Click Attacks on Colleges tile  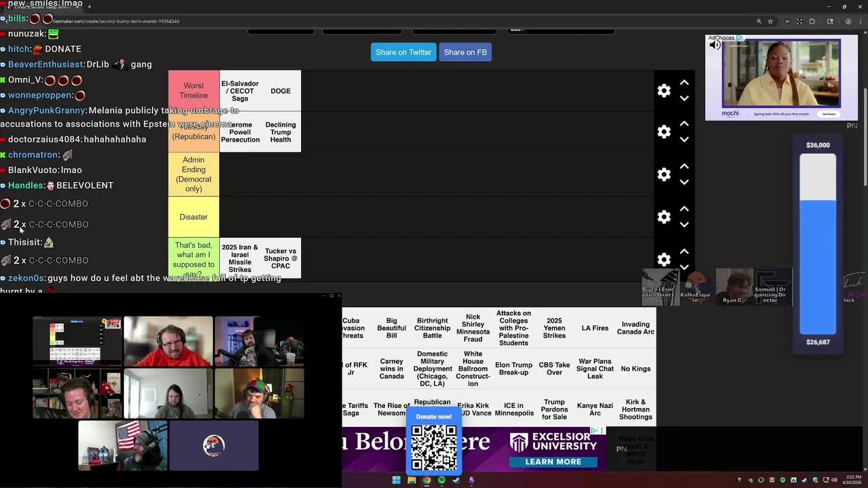click(513, 328)
